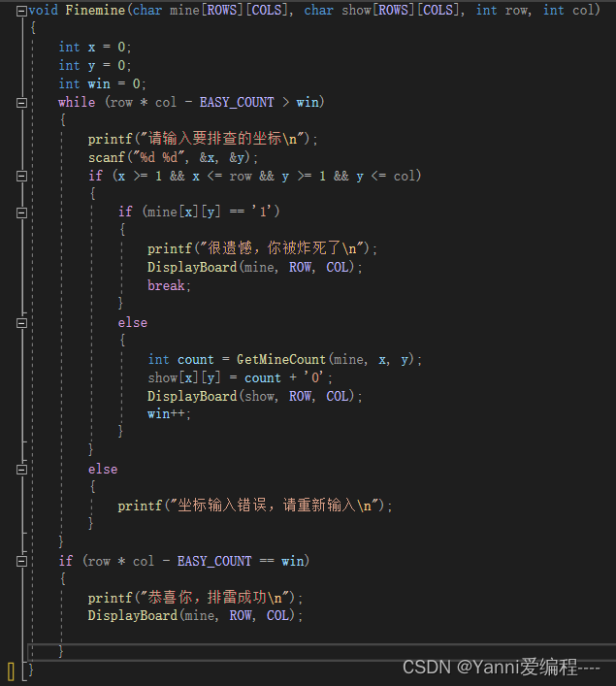
Task: Click the last DisplayBoard(mine, ROW, COL) line
Action: coord(196,615)
